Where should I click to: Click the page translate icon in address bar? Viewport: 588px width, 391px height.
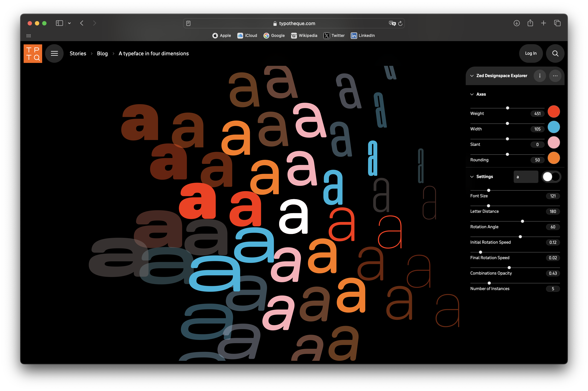pyautogui.click(x=392, y=23)
